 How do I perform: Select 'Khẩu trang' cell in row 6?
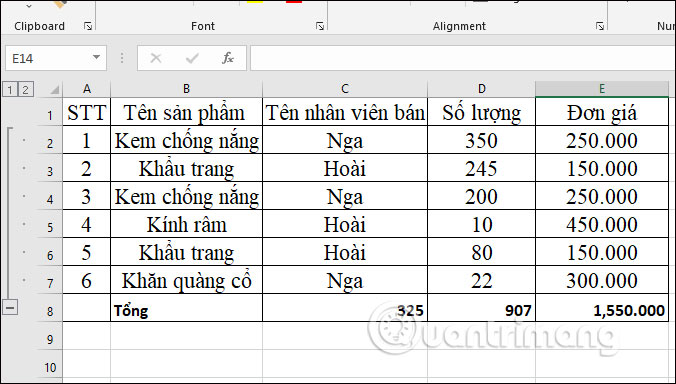point(186,252)
